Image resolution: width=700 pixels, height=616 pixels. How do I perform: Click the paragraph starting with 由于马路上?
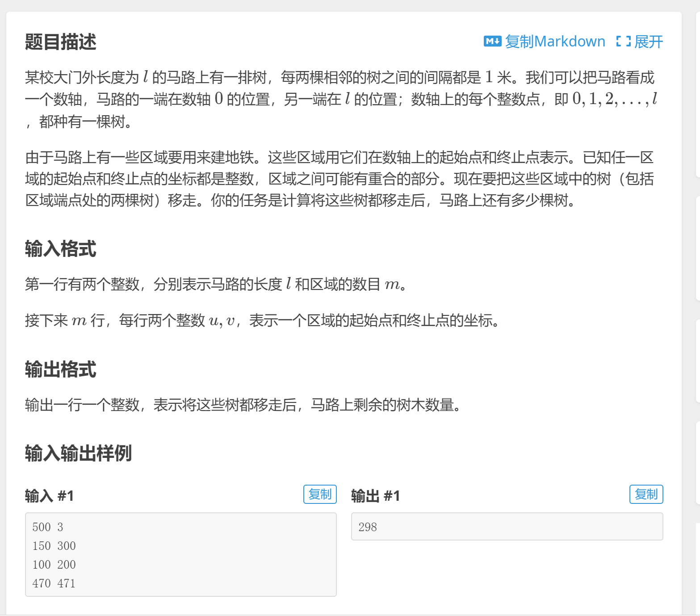340,179
